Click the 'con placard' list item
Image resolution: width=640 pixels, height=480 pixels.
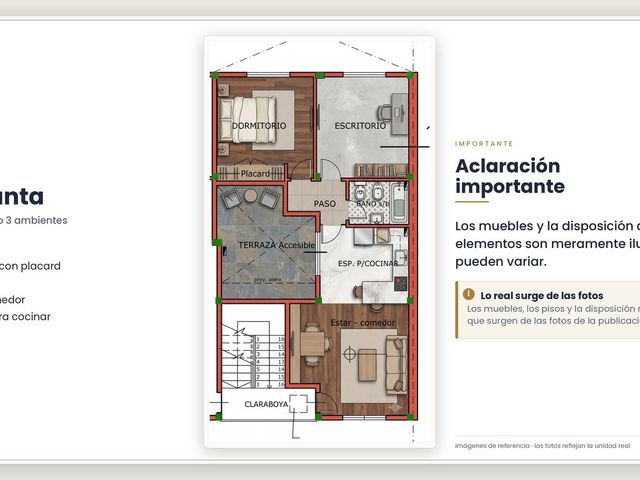pos(30,266)
